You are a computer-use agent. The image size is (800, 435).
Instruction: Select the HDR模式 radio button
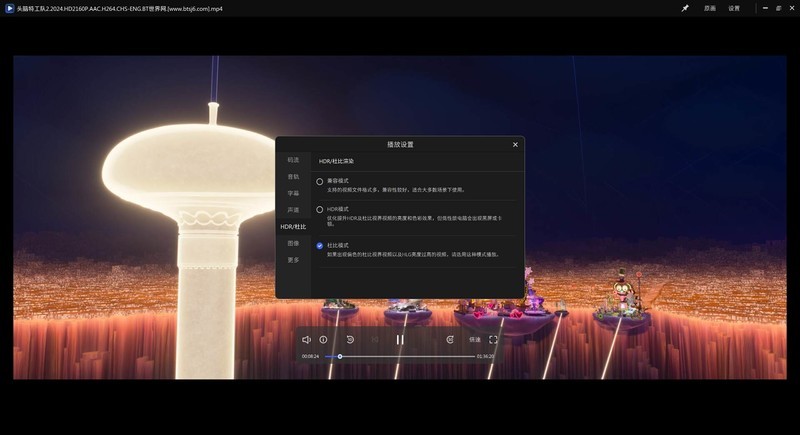pos(319,210)
